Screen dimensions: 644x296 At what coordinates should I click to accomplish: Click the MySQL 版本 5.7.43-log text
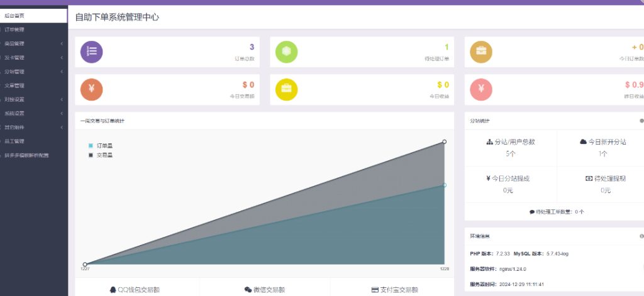point(541,254)
